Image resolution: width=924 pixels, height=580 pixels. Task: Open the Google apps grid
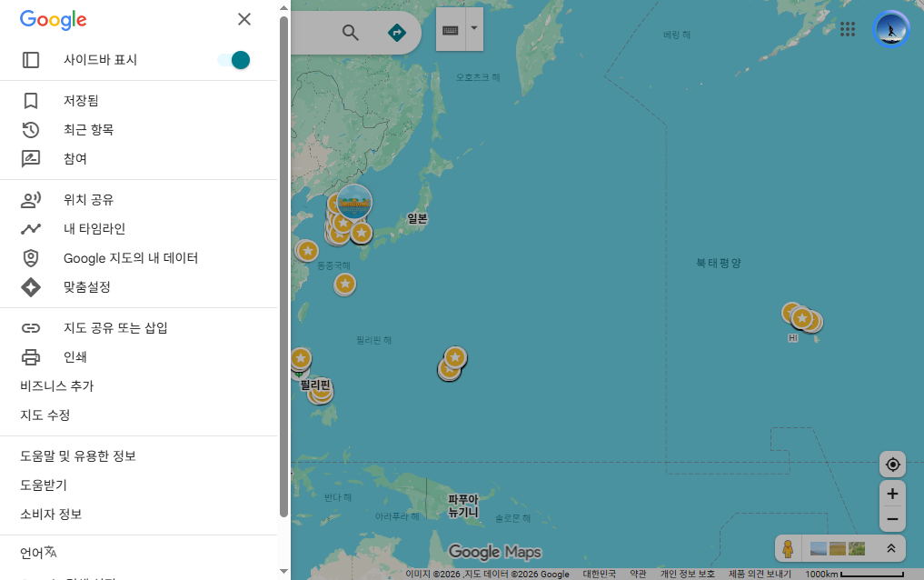tap(848, 29)
